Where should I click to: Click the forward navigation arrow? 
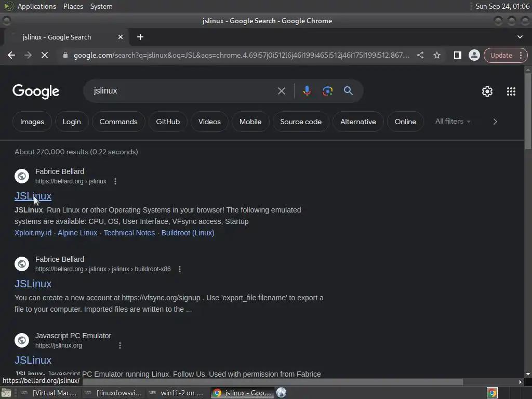click(x=28, y=55)
